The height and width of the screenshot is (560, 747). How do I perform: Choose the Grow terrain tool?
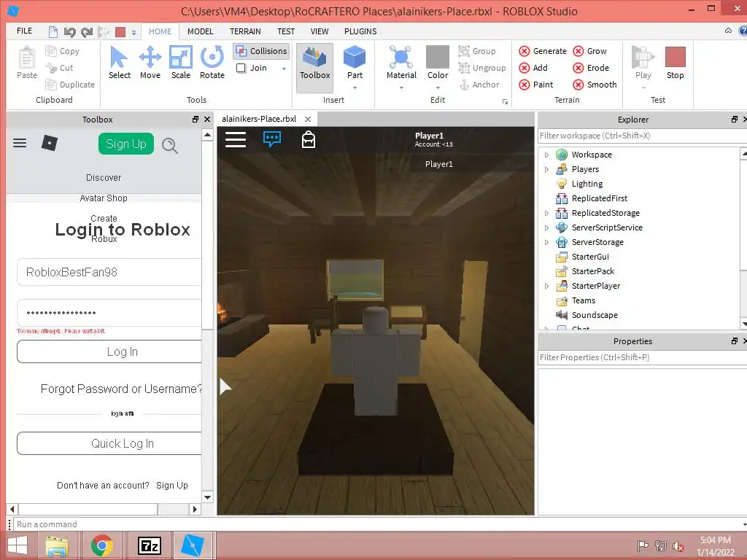pyautogui.click(x=589, y=51)
